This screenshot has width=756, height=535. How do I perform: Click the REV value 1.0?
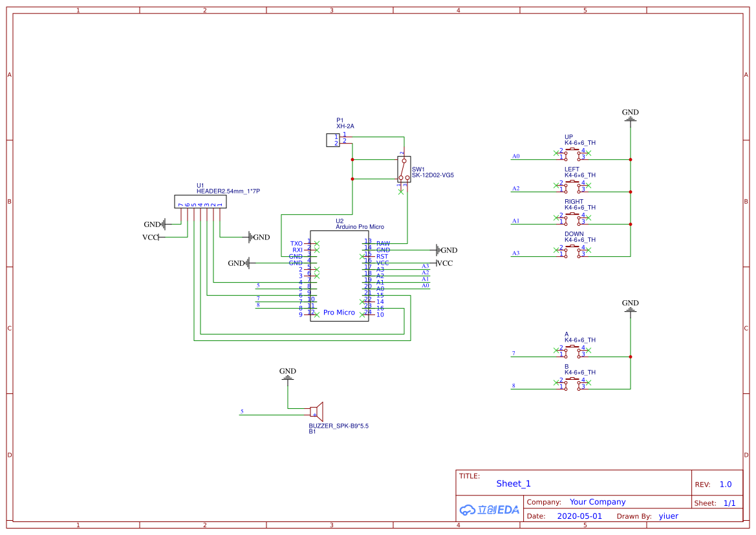pyautogui.click(x=726, y=485)
